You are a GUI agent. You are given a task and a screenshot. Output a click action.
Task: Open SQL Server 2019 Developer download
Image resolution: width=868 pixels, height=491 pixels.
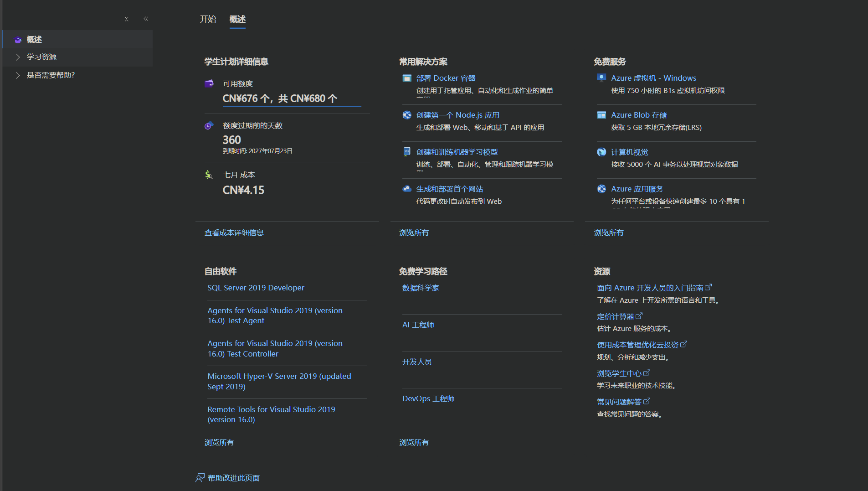pos(256,288)
